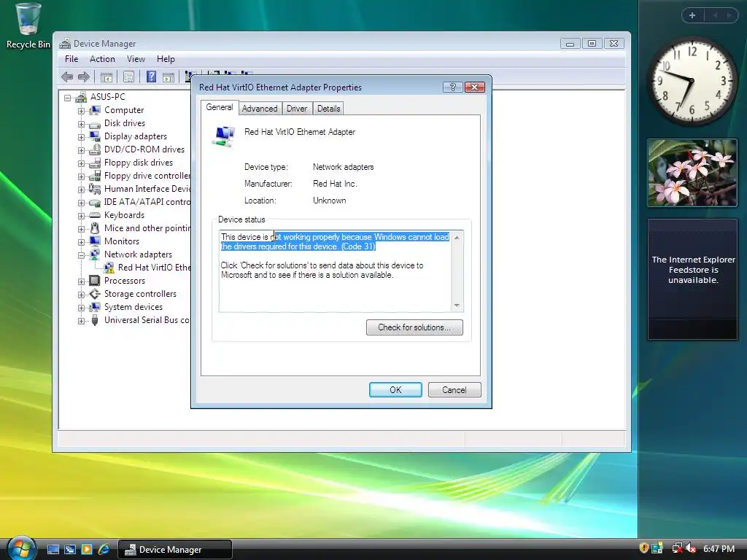Open the Recycle Bin desktop icon

point(28,26)
